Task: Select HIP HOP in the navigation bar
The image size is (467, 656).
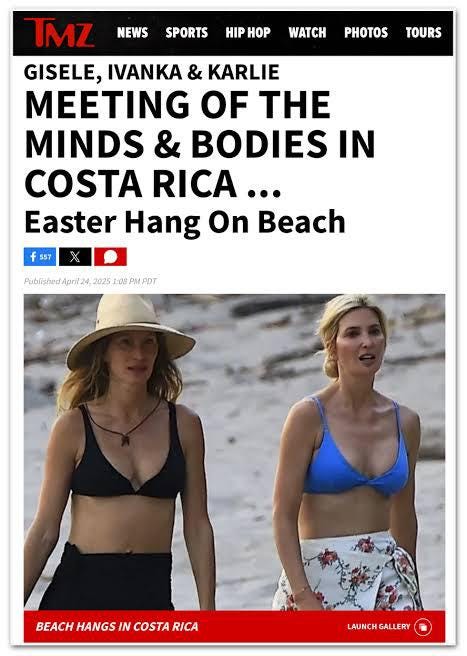Action: (248, 32)
